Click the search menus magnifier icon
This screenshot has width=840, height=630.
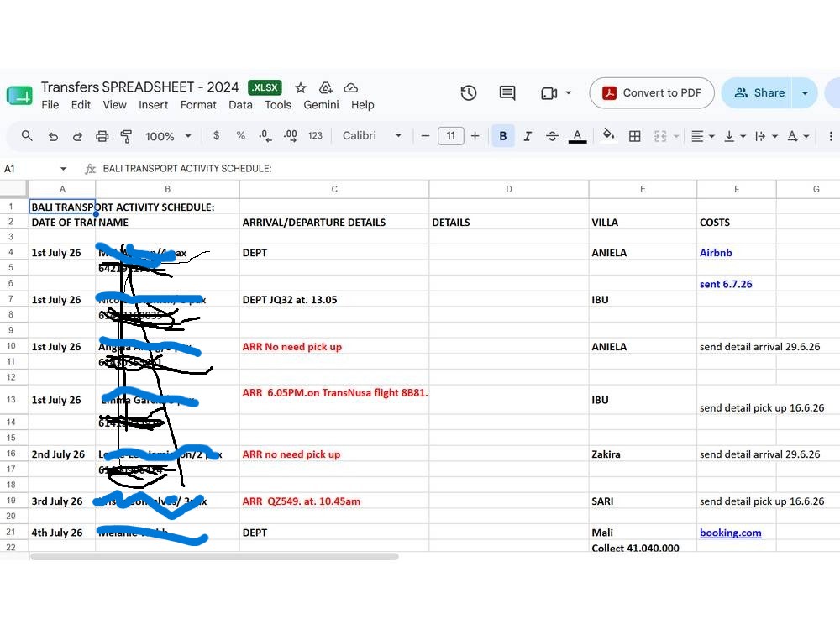click(27, 136)
